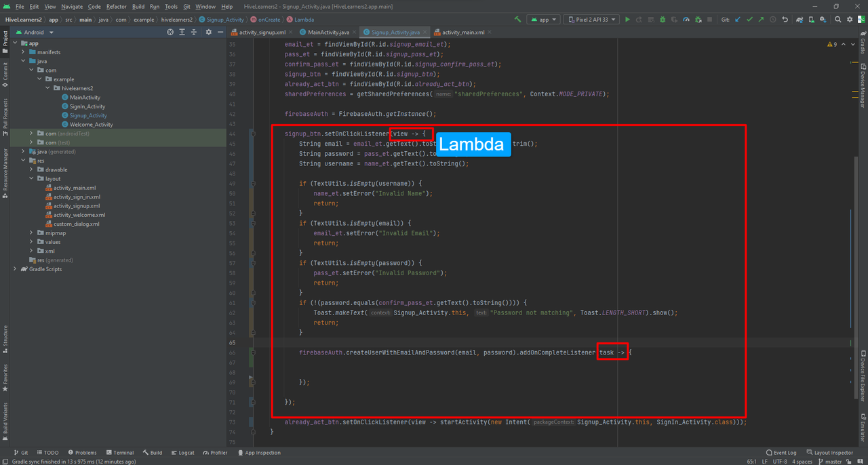The height and width of the screenshot is (465, 868).
Task: Open the Android project view dropdown
Action: tap(34, 32)
